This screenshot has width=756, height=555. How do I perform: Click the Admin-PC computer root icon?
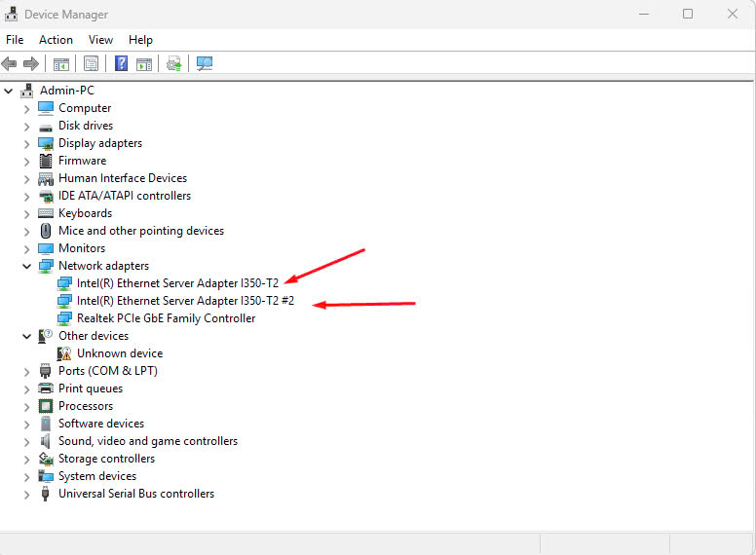point(27,91)
